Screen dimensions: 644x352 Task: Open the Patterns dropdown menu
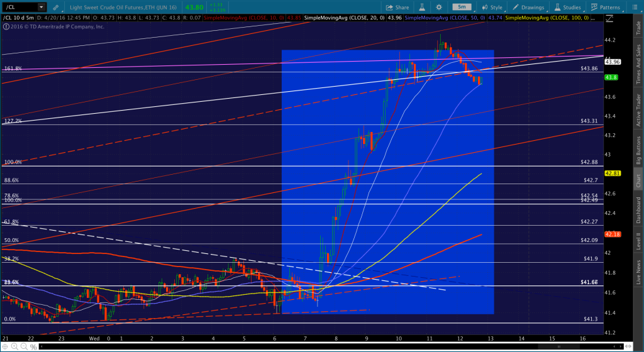[606, 7]
